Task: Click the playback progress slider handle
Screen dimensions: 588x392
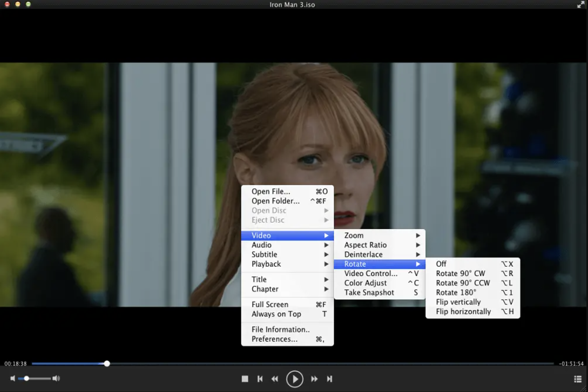Action: click(x=107, y=363)
